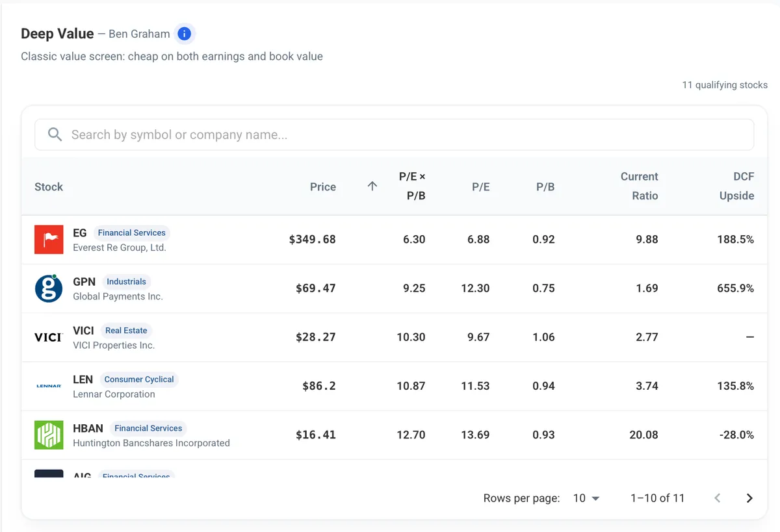This screenshot has width=780, height=532.
Task: Sort table by Current Ratio header
Action: pos(639,186)
